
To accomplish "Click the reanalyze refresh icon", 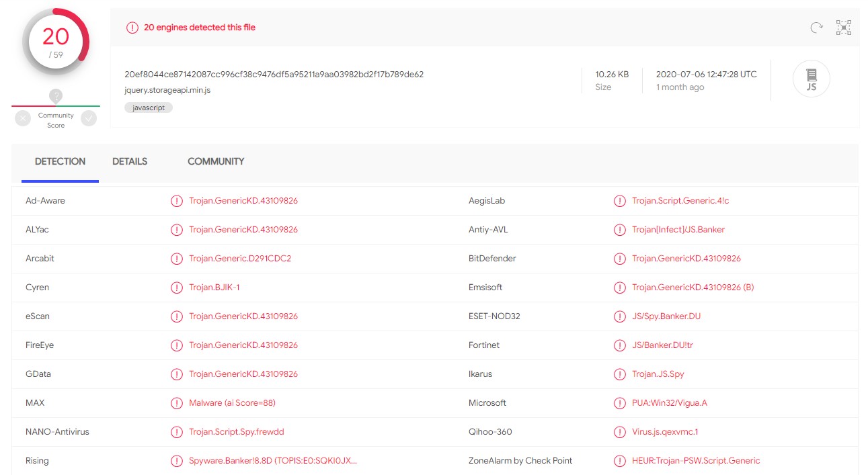I will click(816, 28).
